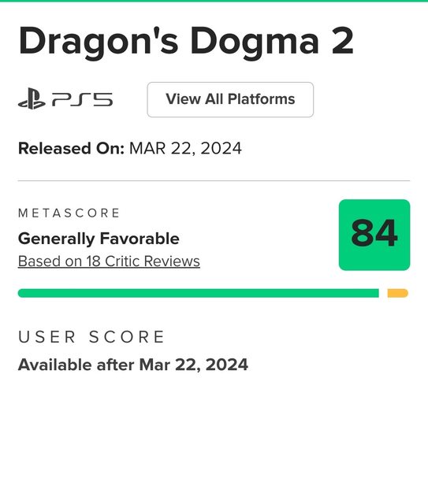Click the green 84 Metascore badge
Screen dimensions: 428x504
374,235
